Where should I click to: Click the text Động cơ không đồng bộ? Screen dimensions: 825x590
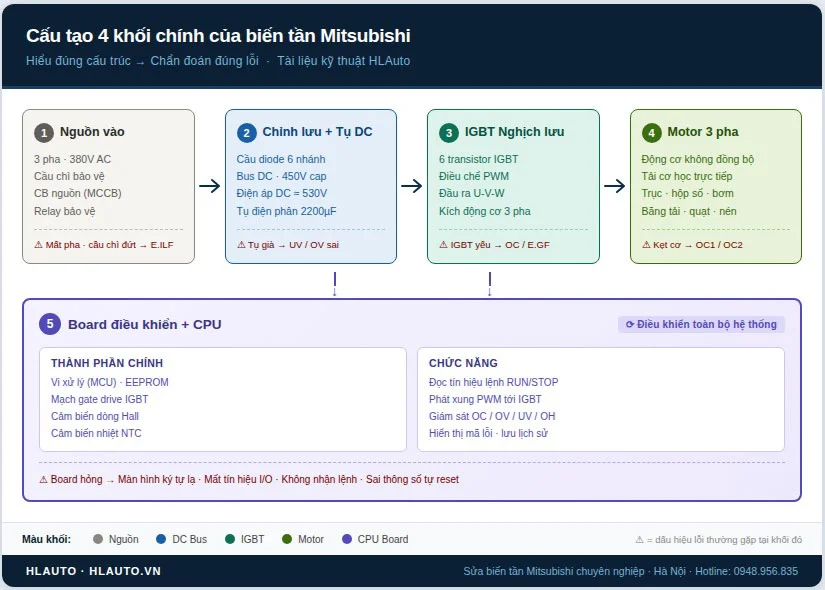(698, 159)
